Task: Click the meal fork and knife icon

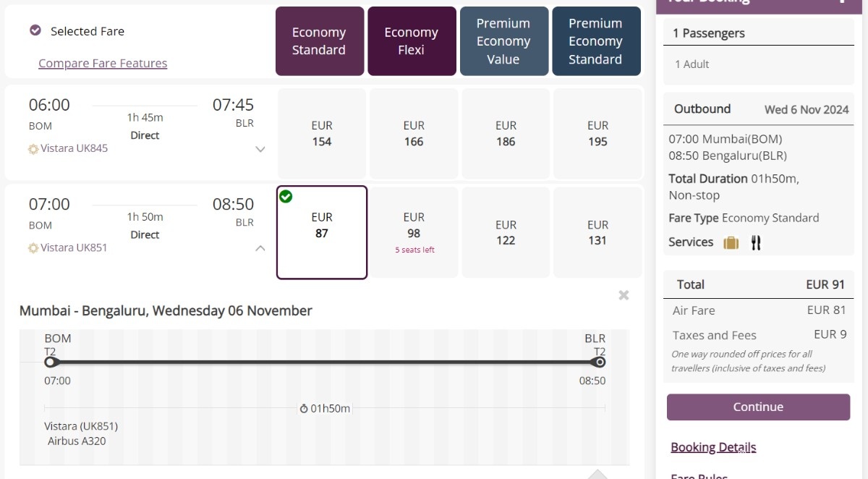Action: (756, 242)
